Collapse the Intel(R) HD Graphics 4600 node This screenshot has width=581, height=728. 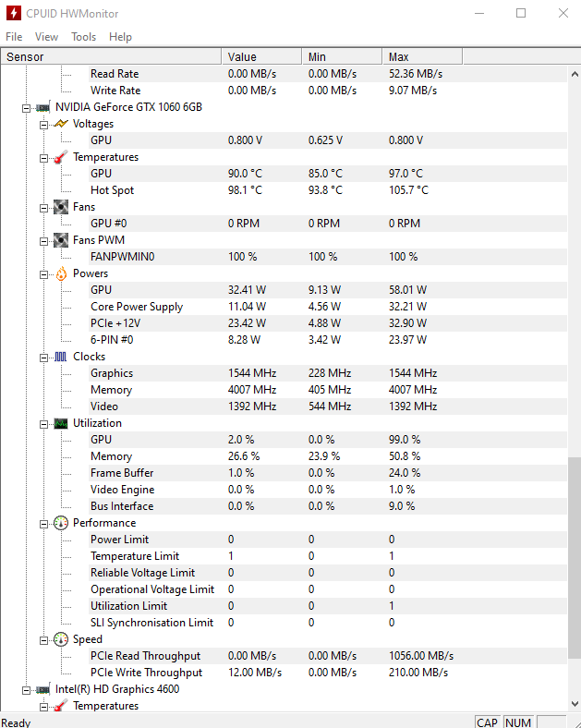click(x=27, y=690)
